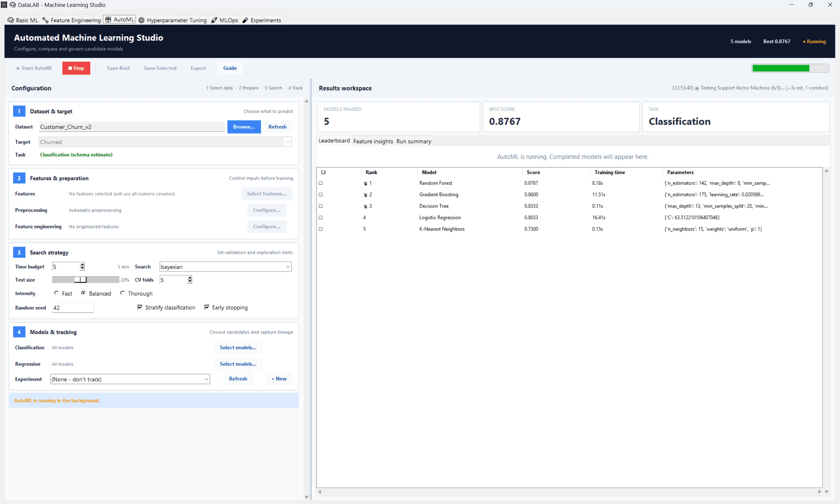Select the Thorough intensity option
Viewport: 840px width, 504px height.
(122, 293)
